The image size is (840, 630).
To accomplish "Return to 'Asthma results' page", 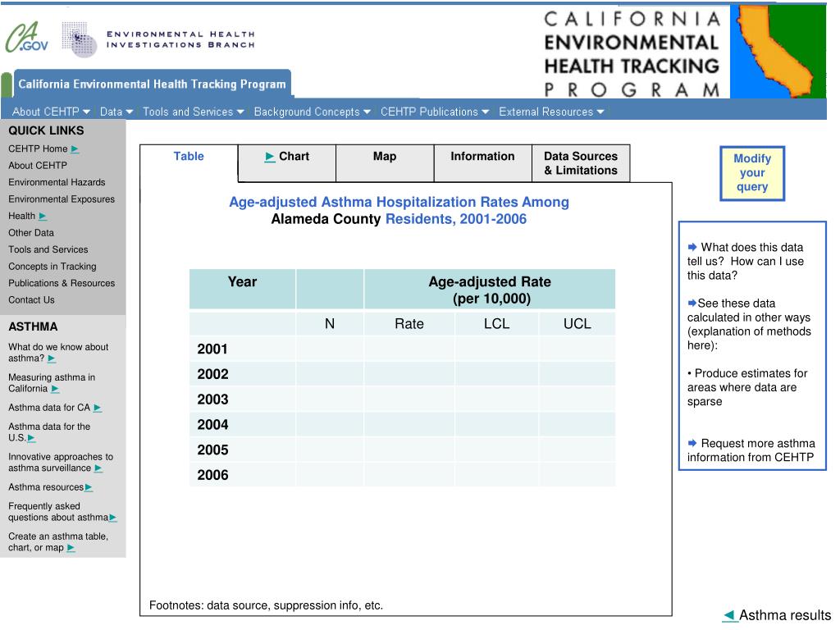I will 785,615.
